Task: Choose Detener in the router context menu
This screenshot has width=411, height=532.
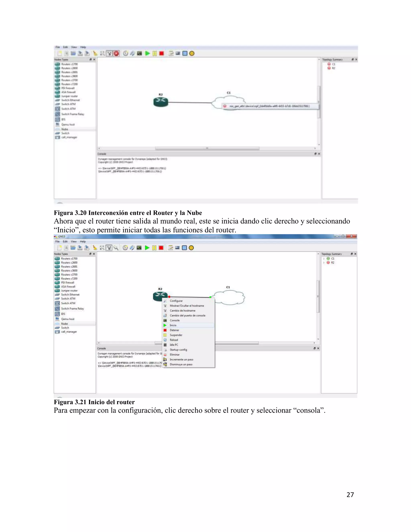Action: pyautogui.click(x=189, y=330)
